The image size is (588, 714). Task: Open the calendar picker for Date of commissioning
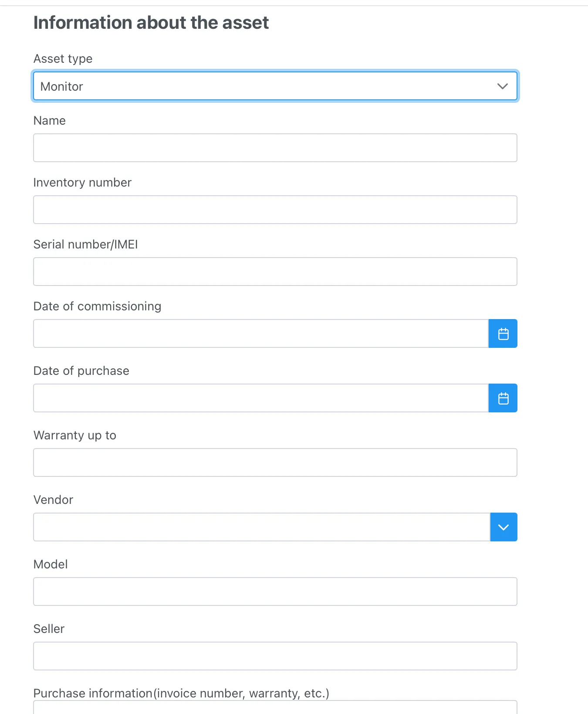[503, 333]
